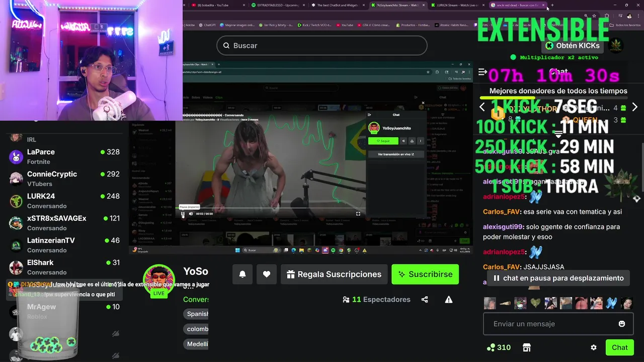The width and height of the screenshot is (644, 362).
Task: Click the xSTR8xSAVAGEx avatar icon
Action: click(x=16, y=223)
